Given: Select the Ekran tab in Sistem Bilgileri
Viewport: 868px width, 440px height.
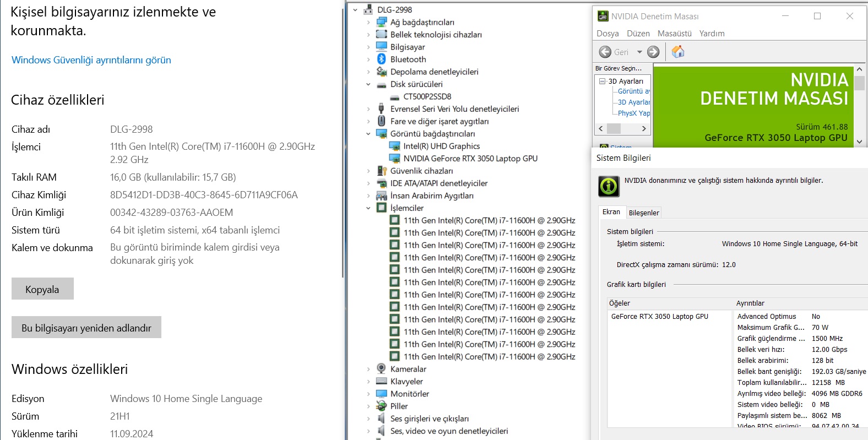Looking at the screenshot, I should point(611,212).
